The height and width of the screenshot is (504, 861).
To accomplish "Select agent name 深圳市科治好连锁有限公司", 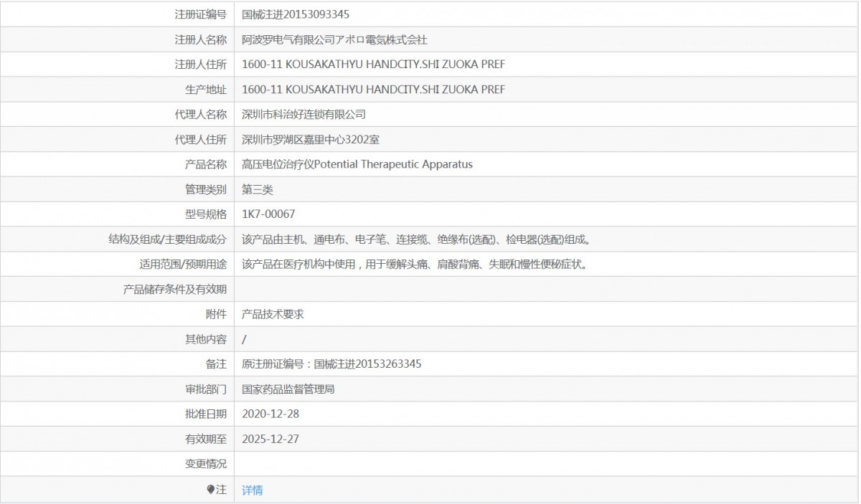I will (304, 115).
